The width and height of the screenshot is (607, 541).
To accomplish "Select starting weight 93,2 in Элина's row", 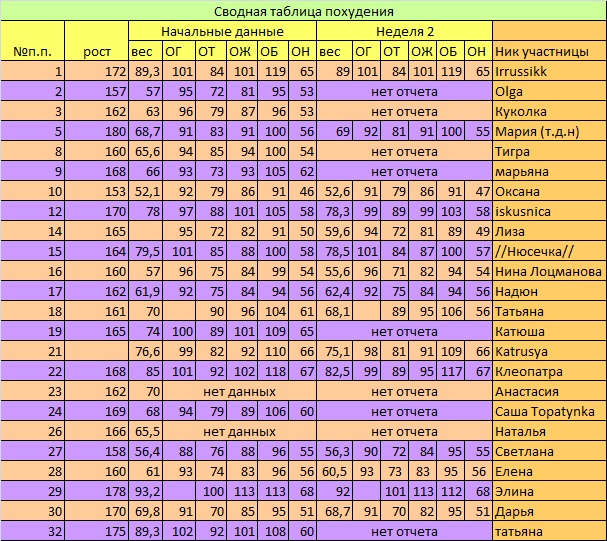I will click(x=147, y=491).
